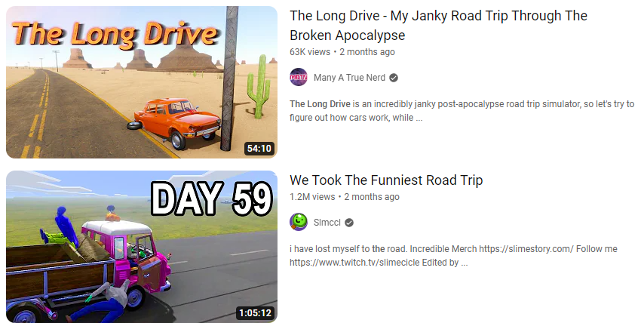Click 'The Long Drive' orange text on thumbnail
The image size is (644, 323).
(115, 34)
